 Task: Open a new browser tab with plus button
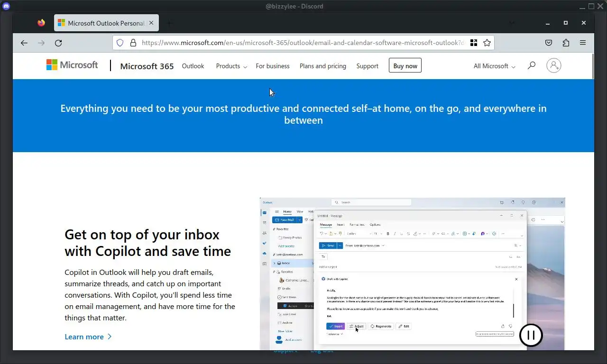tap(169, 23)
